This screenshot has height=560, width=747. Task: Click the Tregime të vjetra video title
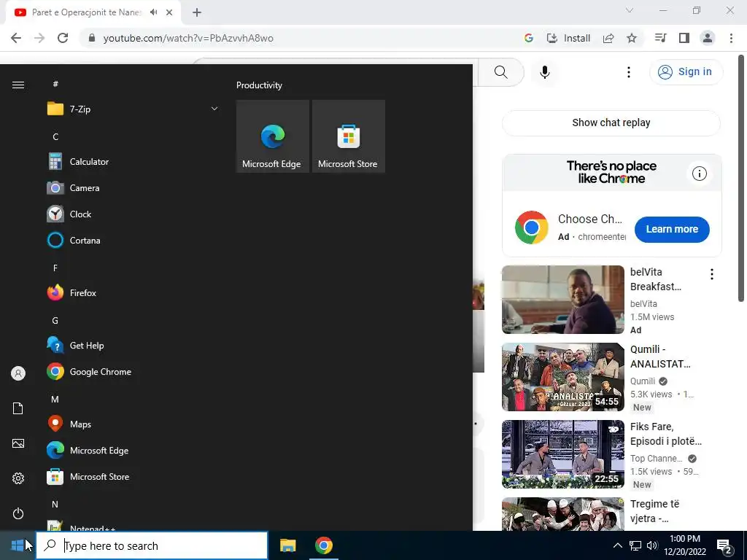tap(654, 511)
